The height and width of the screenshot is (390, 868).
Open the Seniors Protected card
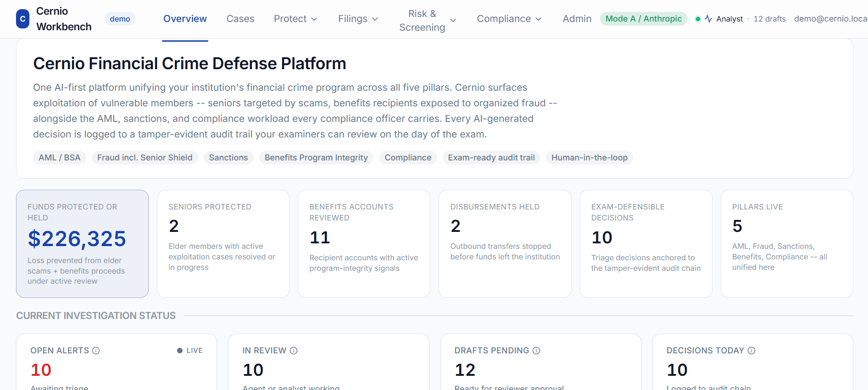223,244
